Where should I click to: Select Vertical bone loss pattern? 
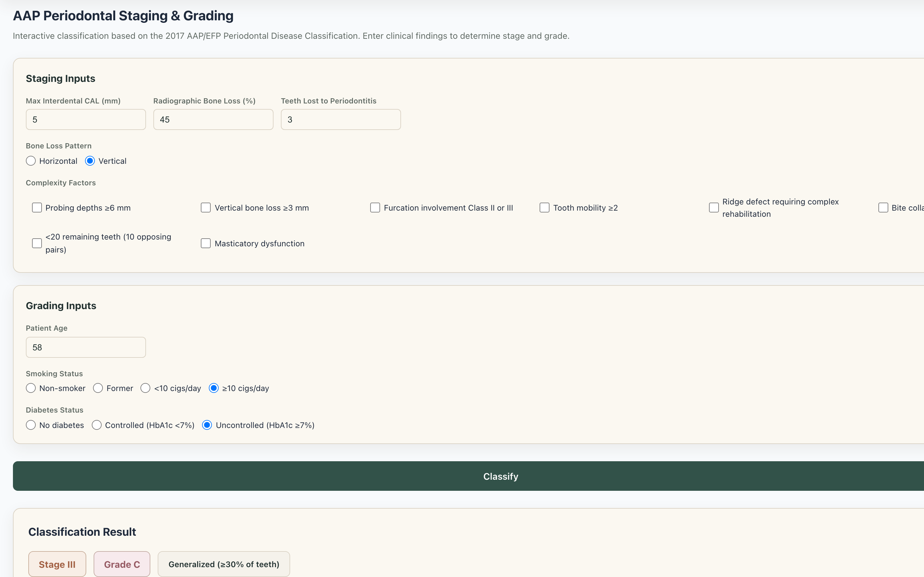coord(90,161)
